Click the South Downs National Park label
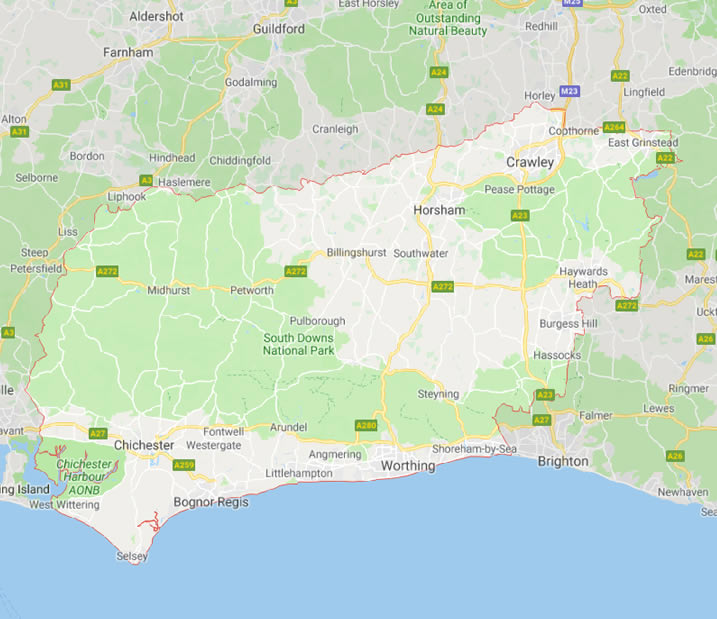Screen dimensions: 717x619 click(299, 344)
